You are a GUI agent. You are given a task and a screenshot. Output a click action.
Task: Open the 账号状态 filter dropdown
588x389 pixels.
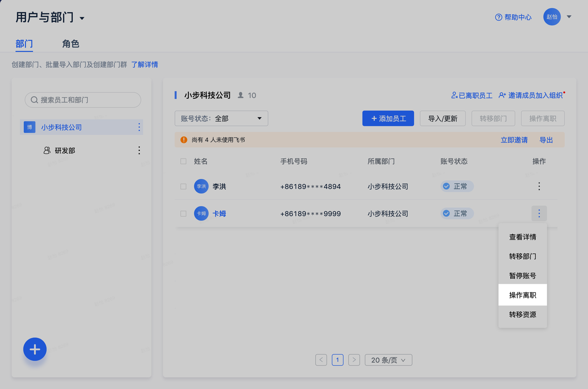click(221, 118)
